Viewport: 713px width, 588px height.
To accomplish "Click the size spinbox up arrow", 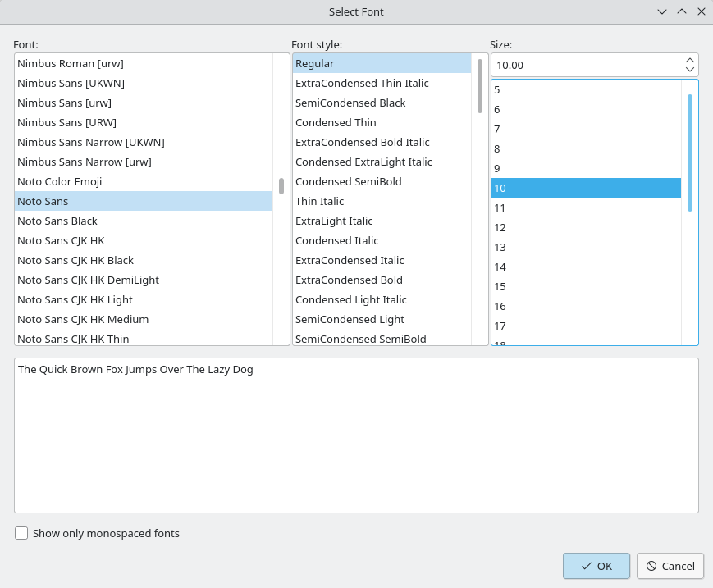I will pyautogui.click(x=689, y=60).
